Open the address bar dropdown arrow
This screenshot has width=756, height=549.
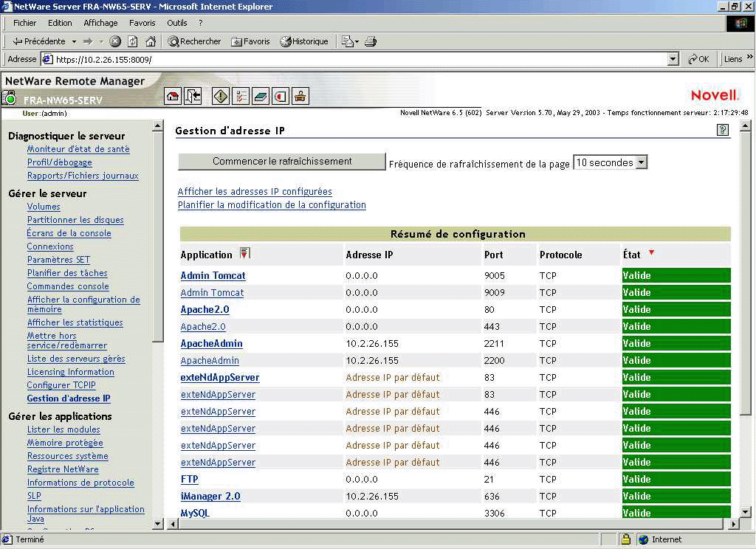tap(673, 59)
